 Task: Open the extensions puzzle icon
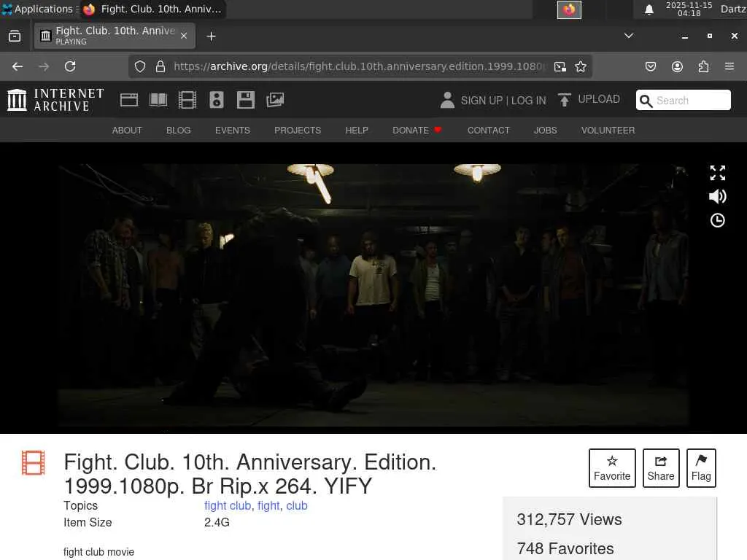[703, 66]
